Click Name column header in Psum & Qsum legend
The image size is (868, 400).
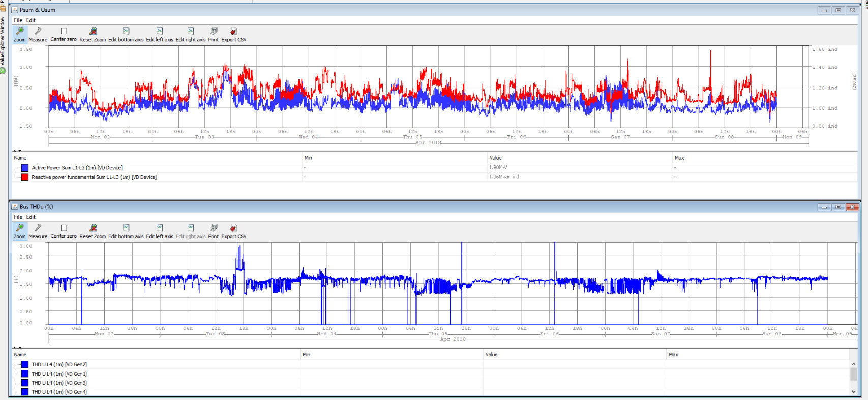pyautogui.click(x=157, y=158)
